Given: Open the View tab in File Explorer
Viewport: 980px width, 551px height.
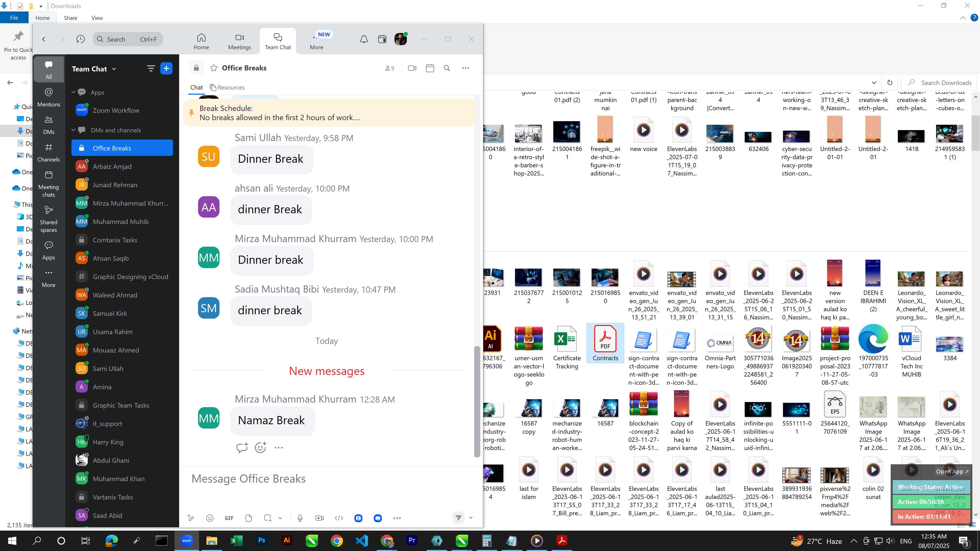Looking at the screenshot, I should pyautogui.click(x=97, y=18).
